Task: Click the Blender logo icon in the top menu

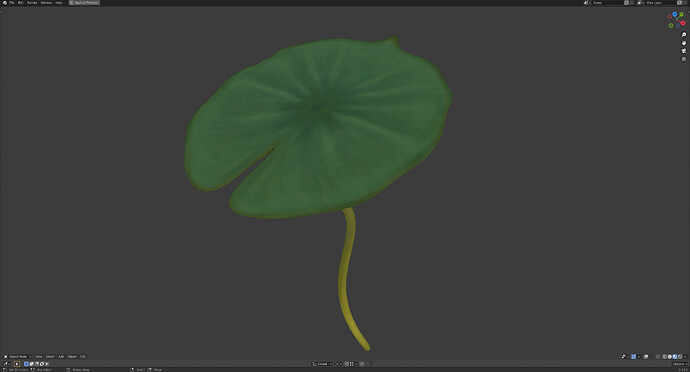Action: point(5,3)
